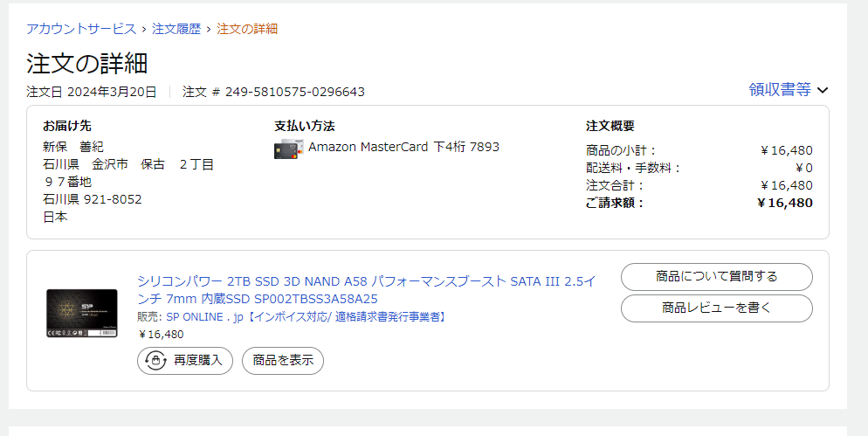Click order number 249-5810575-0296643
This screenshot has height=436, width=868.
coord(294,92)
